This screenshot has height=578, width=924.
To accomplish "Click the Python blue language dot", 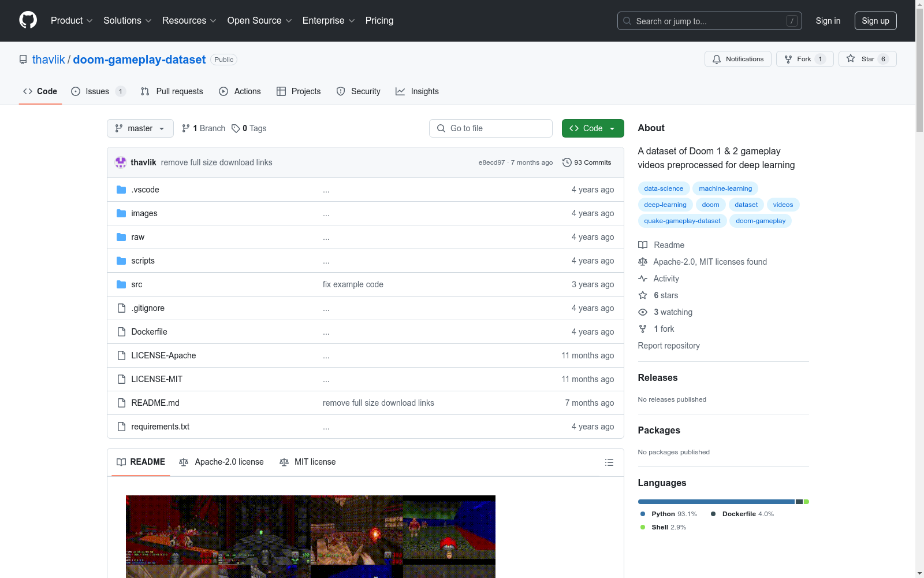I will [x=643, y=514].
